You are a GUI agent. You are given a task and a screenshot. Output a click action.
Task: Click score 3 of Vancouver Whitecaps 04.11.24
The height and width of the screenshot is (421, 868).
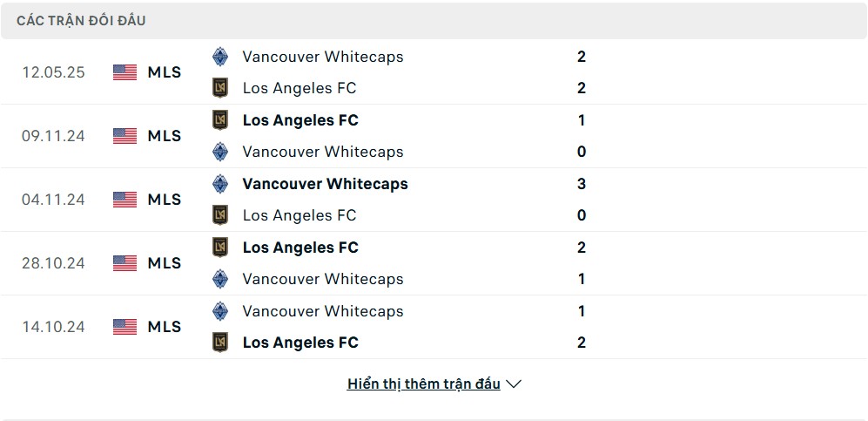582,184
